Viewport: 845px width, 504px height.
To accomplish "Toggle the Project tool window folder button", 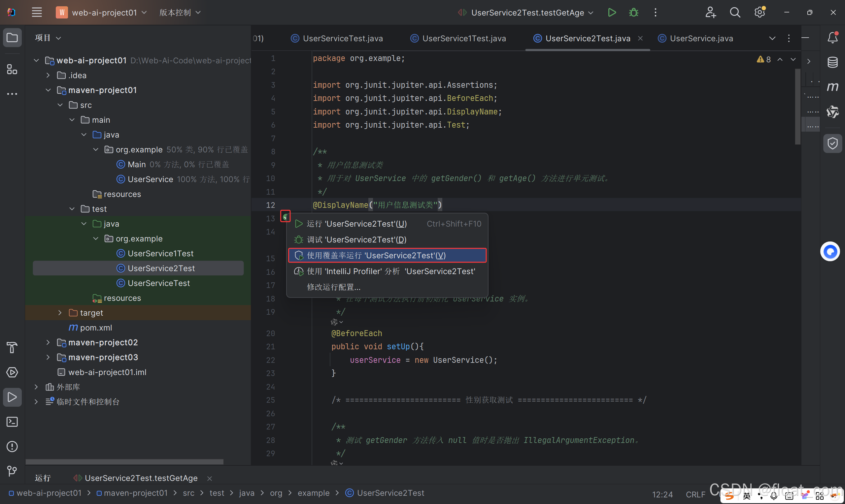I will [12, 38].
